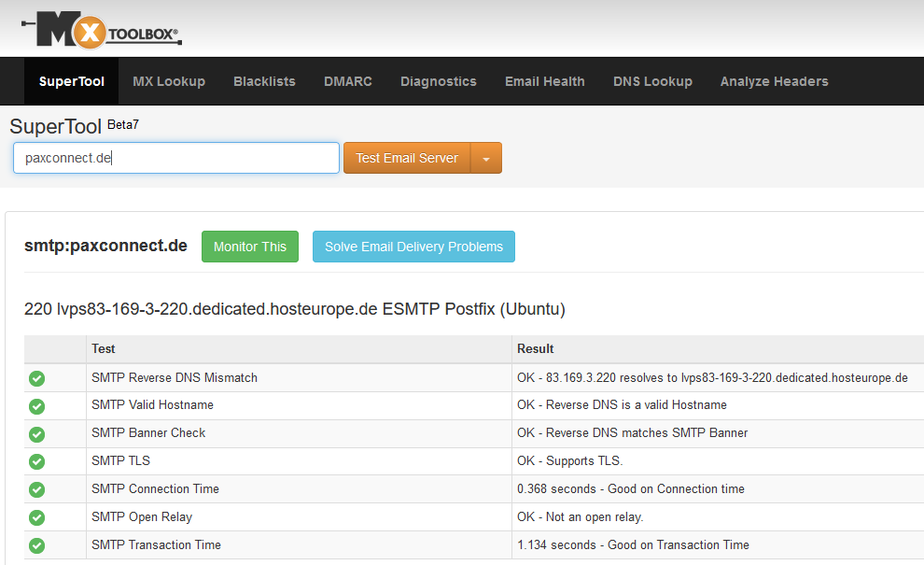Click green check icon for SMTP Valid Hostname

[36, 405]
